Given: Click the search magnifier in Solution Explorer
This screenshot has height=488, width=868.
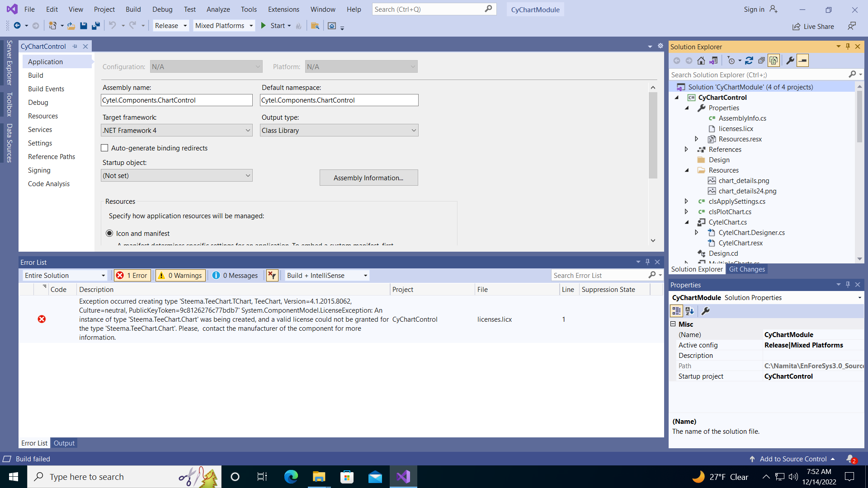Looking at the screenshot, I should [x=853, y=75].
